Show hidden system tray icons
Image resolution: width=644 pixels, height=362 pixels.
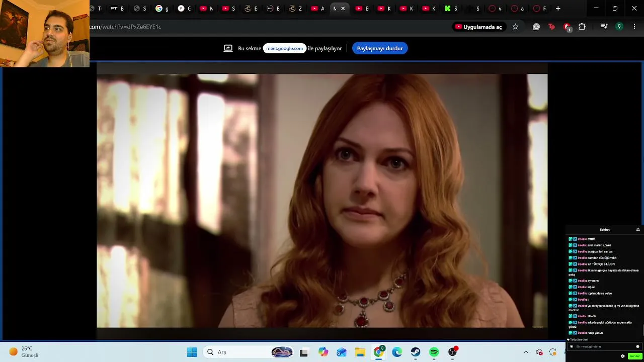(526, 352)
